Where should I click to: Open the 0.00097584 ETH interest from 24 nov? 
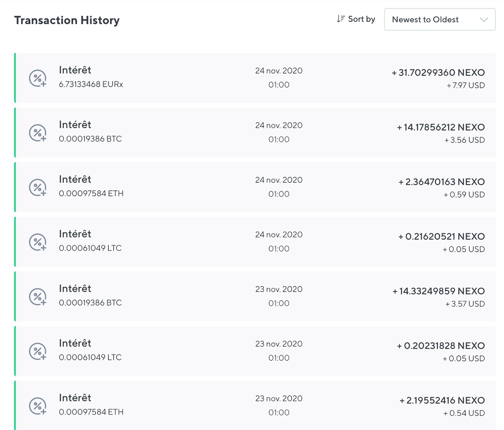pyautogui.click(x=255, y=187)
